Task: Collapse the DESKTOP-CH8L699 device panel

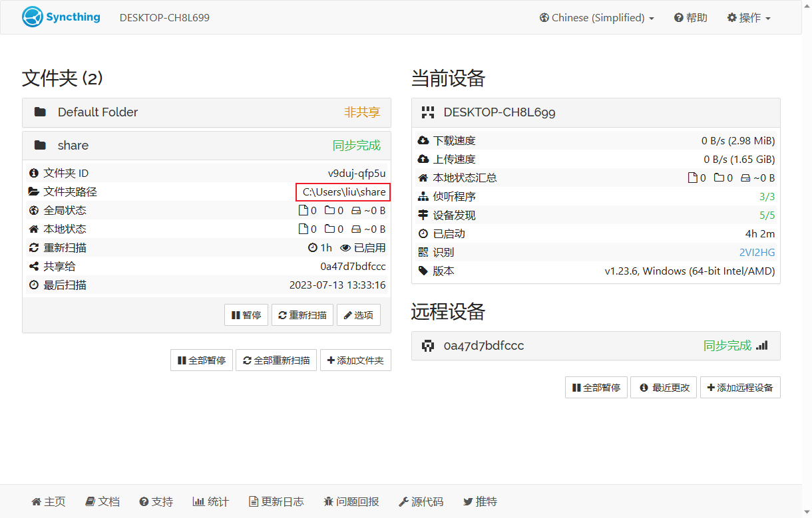Action: [596, 112]
